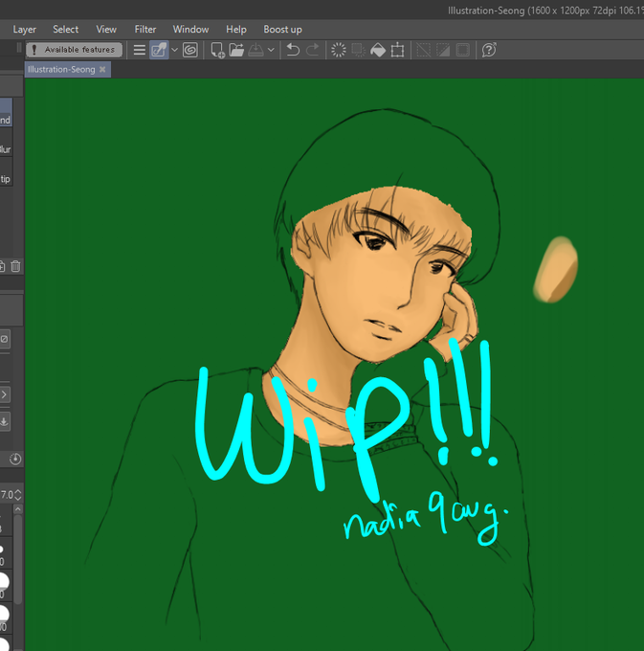
Task: Open the Select menu
Action: (x=66, y=30)
